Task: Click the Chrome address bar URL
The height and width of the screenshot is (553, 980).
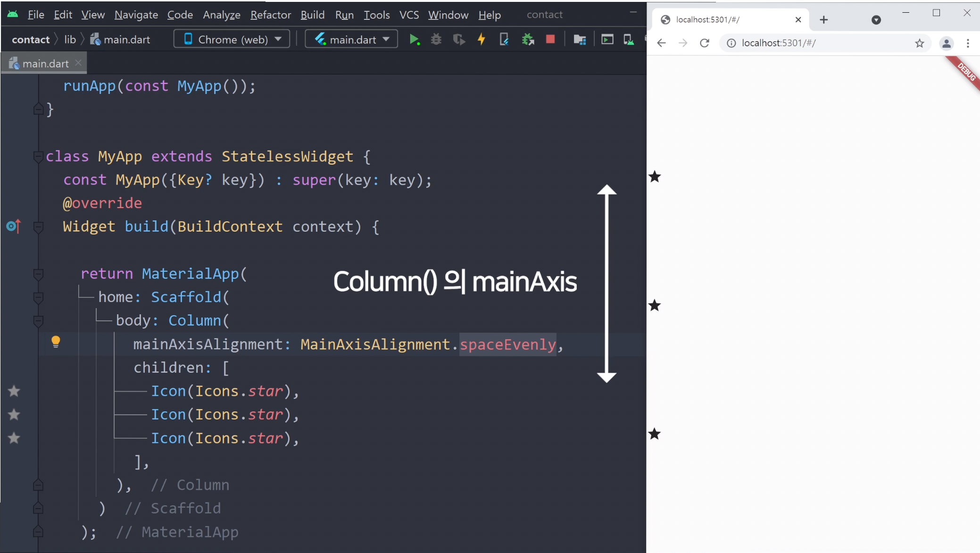Action: (778, 43)
